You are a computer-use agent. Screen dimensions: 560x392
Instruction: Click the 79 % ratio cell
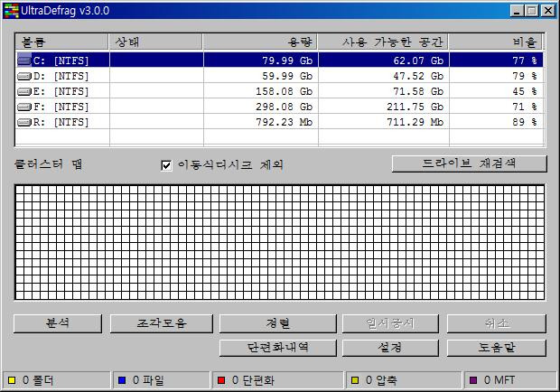pyautogui.click(x=497, y=76)
